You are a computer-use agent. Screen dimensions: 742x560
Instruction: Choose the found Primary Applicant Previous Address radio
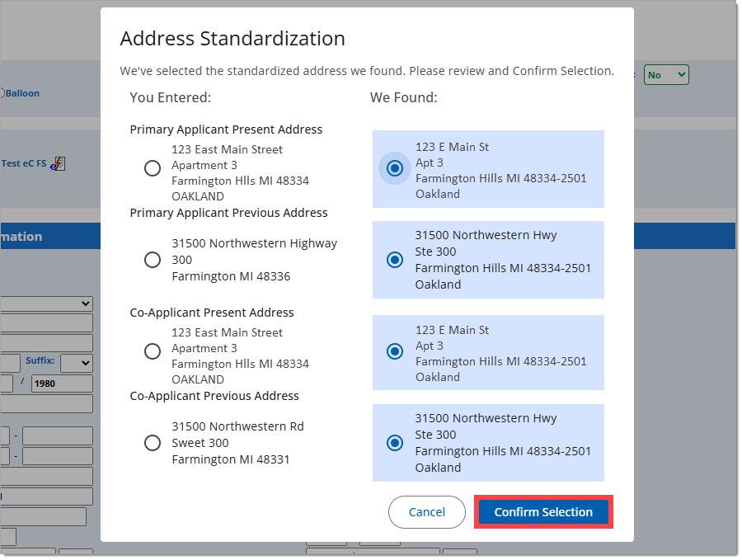396,260
